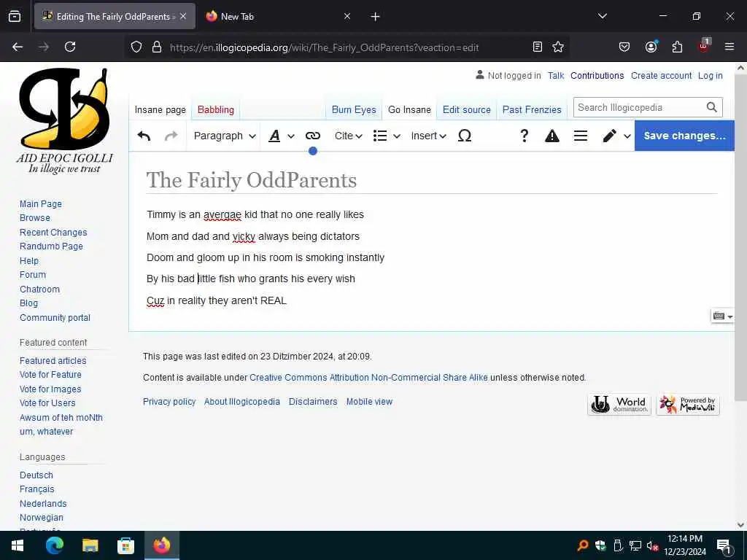
Task: Launch Microsoft Edge from taskbar
Action: [x=54, y=545]
